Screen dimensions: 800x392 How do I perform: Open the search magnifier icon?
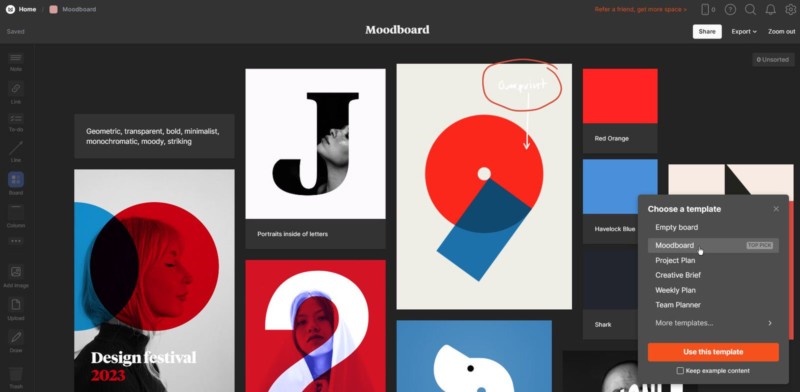coord(750,9)
